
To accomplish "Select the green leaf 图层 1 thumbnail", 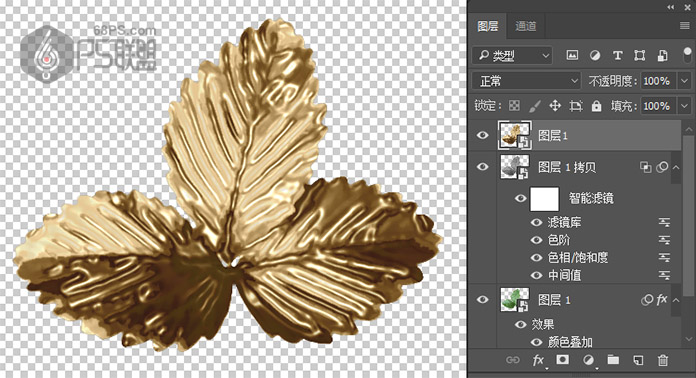I will (515, 299).
